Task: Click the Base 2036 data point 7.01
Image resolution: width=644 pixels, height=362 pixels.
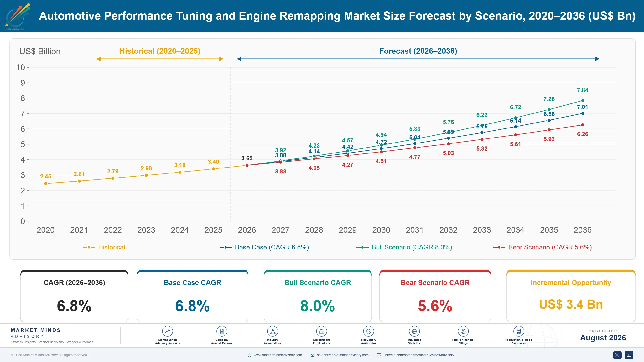Action: [583, 113]
